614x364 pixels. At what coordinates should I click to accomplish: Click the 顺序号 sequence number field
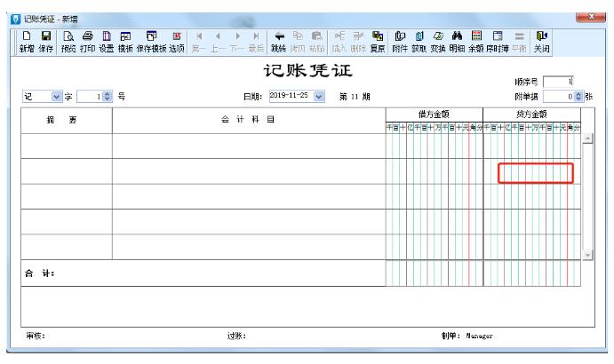(x=558, y=82)
